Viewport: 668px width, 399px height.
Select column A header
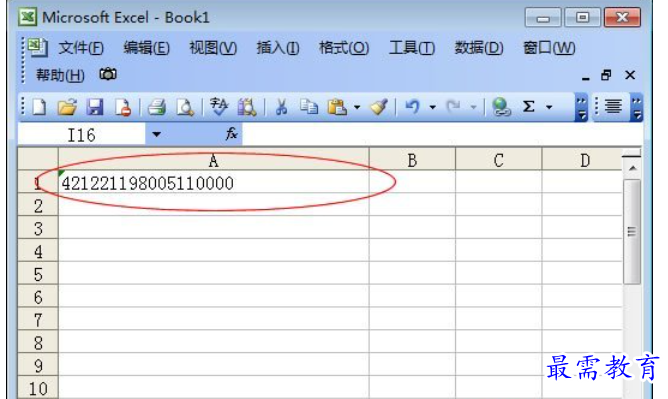(x=213, y=160)
